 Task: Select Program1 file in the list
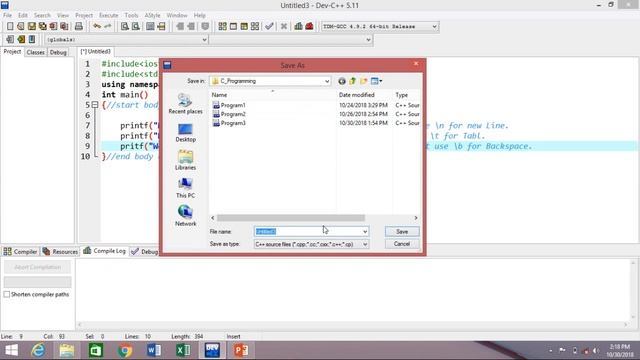(229, 105)
